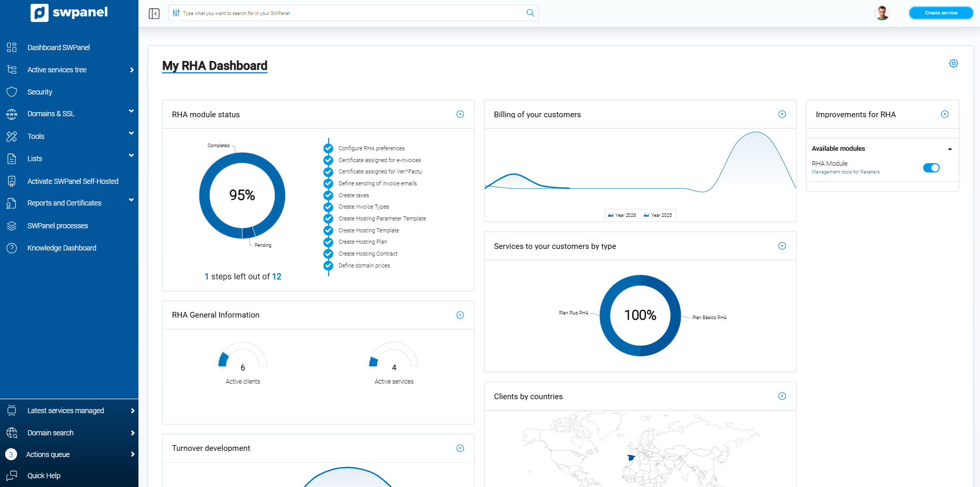Remove the Clients by countries widget
This screenshot has height=487, width=980.
[x=782, y=396]
